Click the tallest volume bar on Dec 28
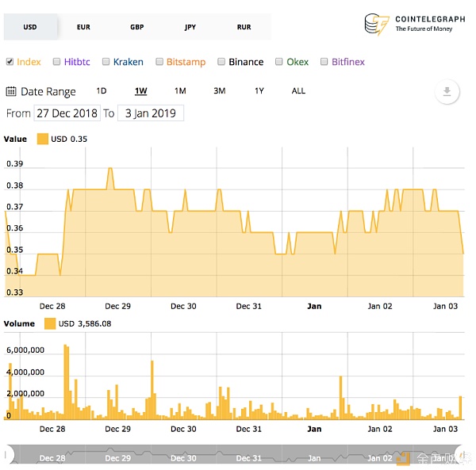The height and width of the screenshot is (470, 476). pos(65,382)
